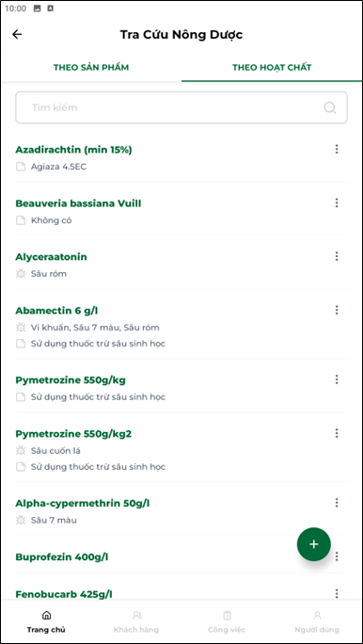Switch to Theo Sản Phẩm tab
The image size is (363, 644).
[x=91, y=68]
